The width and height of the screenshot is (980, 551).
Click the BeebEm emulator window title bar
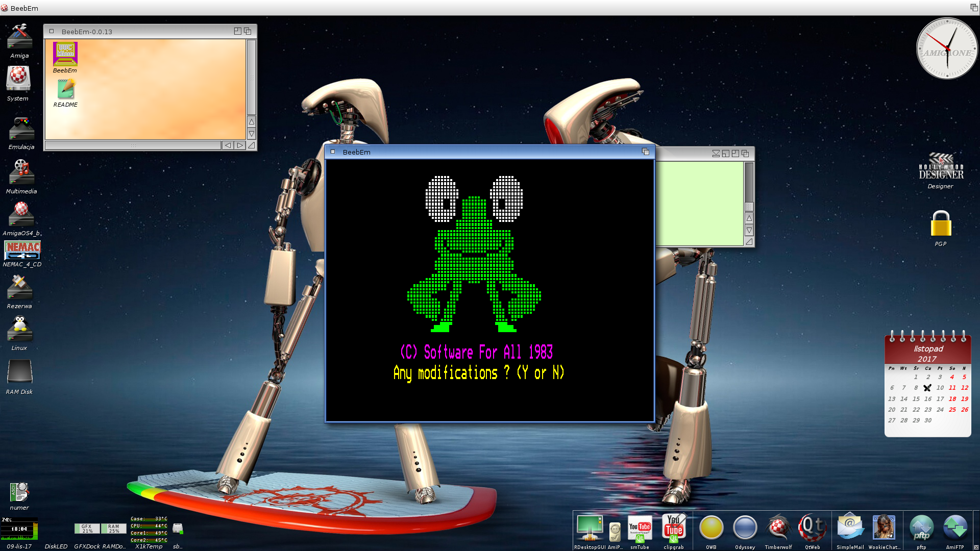click(489, 152)
